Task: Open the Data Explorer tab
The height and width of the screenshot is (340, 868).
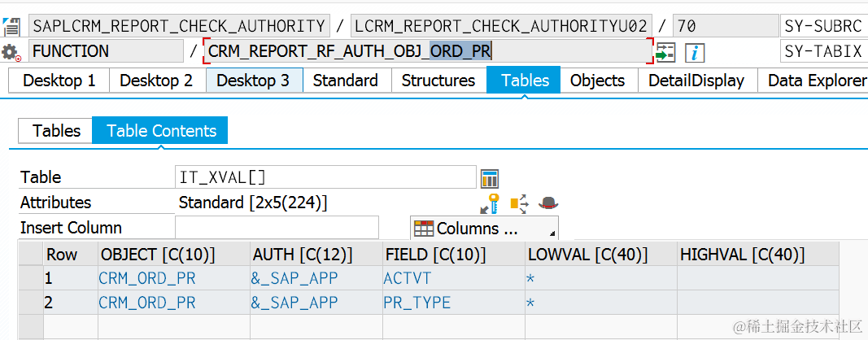Action: (x=813, y=81)
